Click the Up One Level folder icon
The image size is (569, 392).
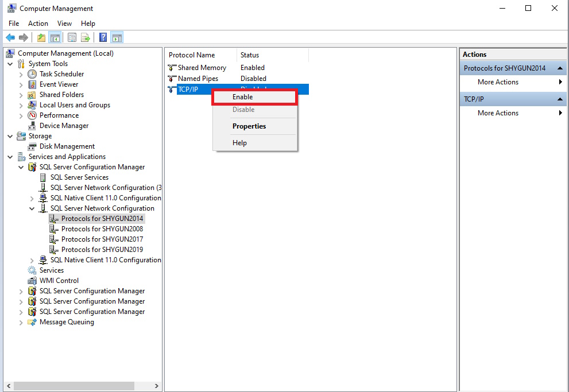pos(41,37)
